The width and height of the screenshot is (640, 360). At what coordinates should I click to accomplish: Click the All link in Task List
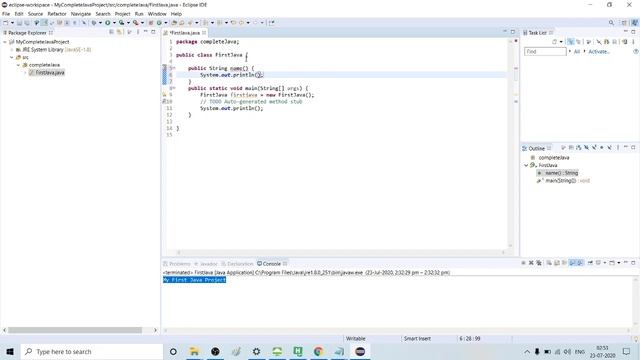pyautogui.click(x=577, y=52)
